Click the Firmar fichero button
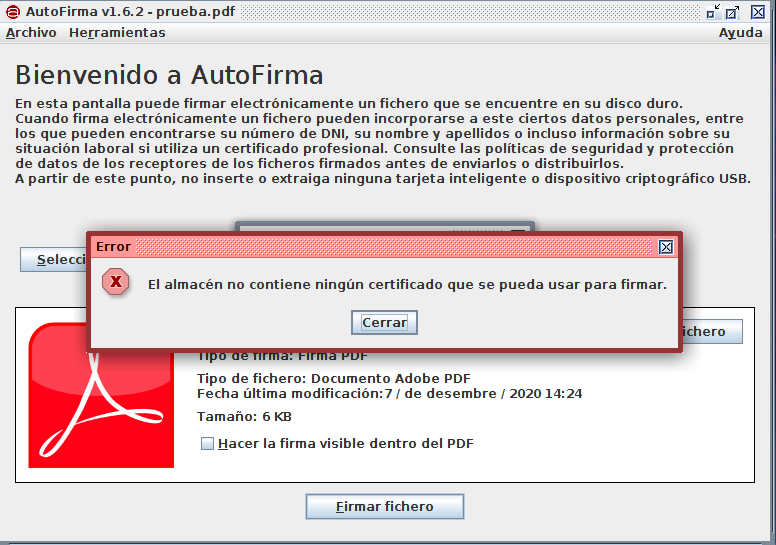 [384, 507]
